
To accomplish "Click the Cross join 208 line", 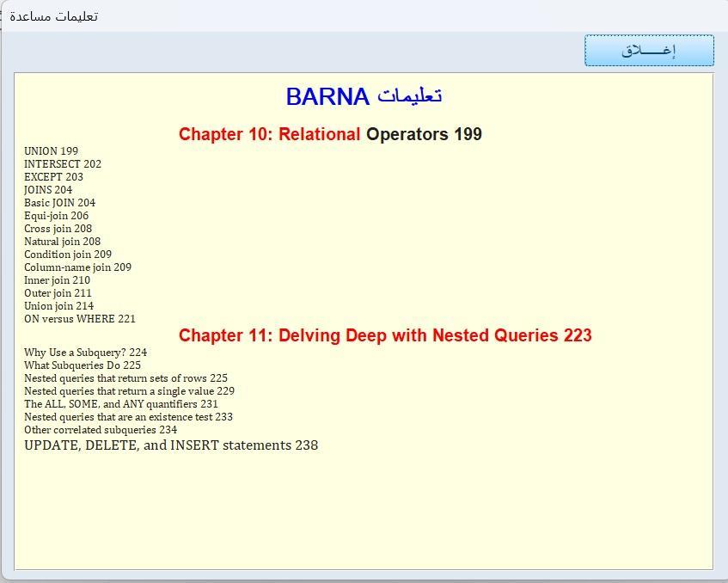I will 58,229.
